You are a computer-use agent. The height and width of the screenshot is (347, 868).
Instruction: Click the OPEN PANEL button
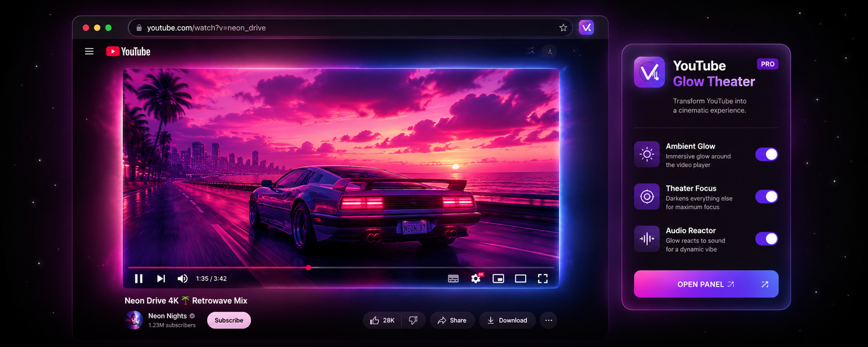tap(706, 284)
